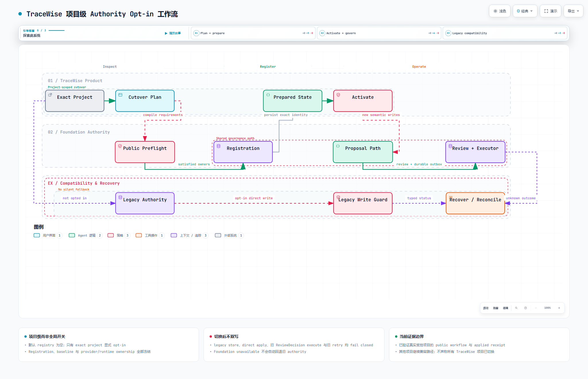Click the purple 上下文 / 追踪 legend swatch
Image resolution: width=588 pixels, height=379 pixels.
174,235
